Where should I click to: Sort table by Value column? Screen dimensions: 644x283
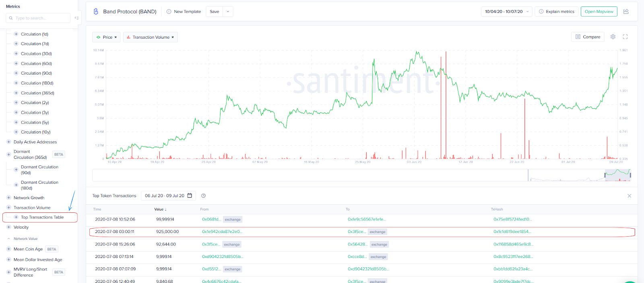tap(160, 209)
